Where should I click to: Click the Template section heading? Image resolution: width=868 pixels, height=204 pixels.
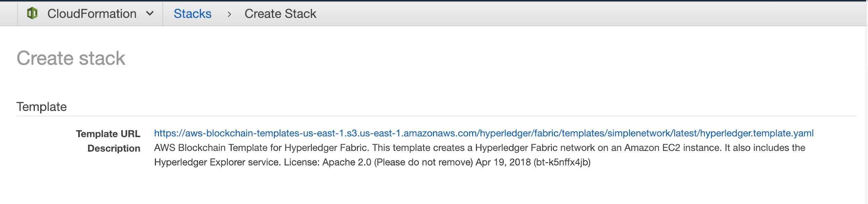41,107
